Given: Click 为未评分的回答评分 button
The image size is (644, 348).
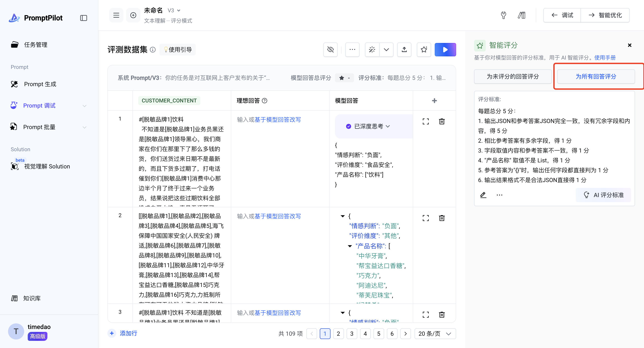Looking at the screenshot, I should (x=513, y=76).
